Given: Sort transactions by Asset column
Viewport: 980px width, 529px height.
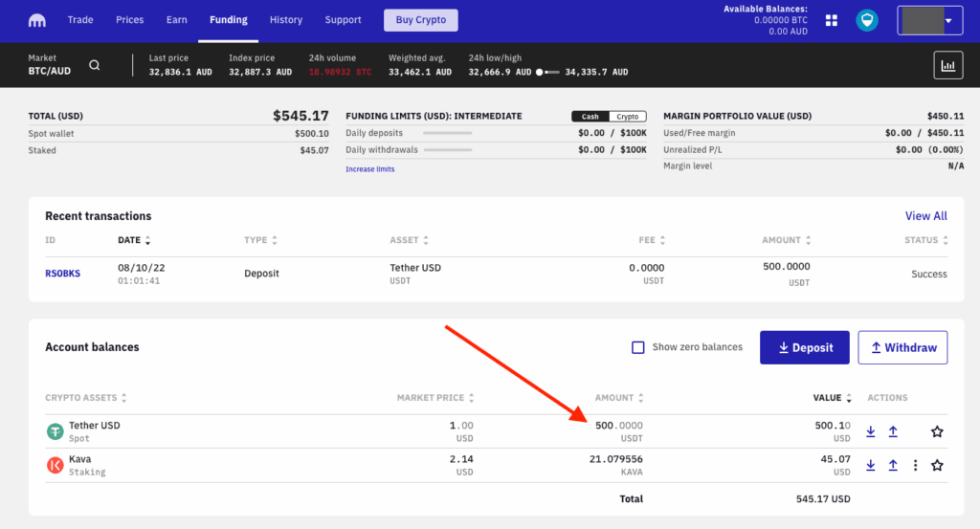Looking at the screenshot, I should tap(409, 240).
